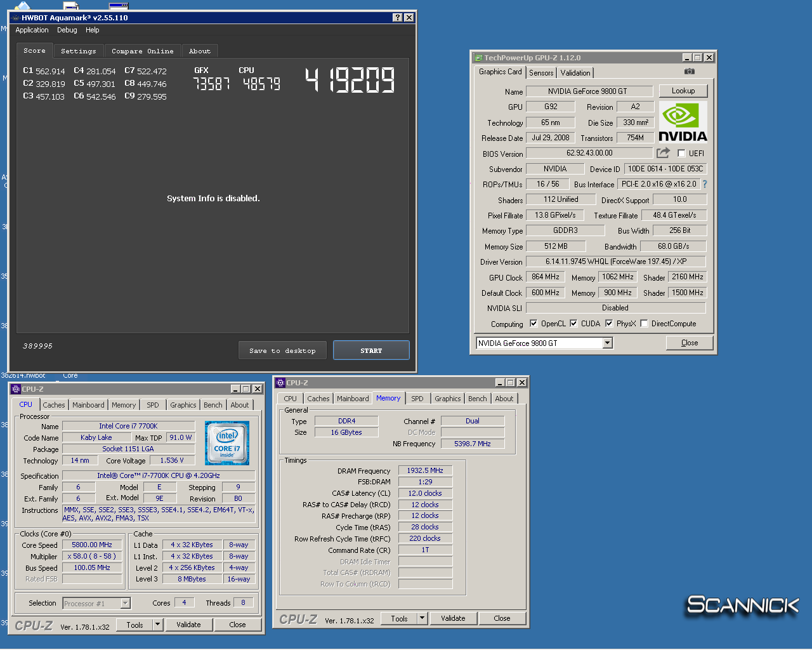The height and width of the screenshot is (650, 812).
Task: Open the Mainboard tab in right CPU-Z
Action: coord(353,399)
